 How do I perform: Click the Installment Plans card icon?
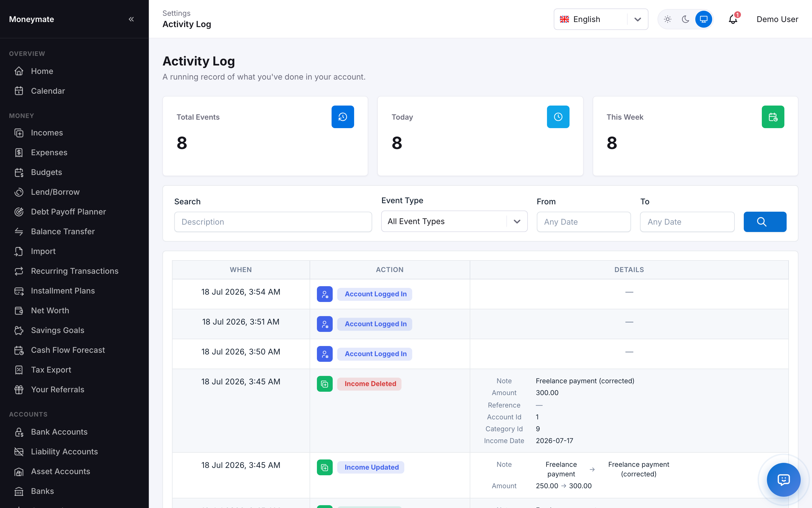[19, 291]
